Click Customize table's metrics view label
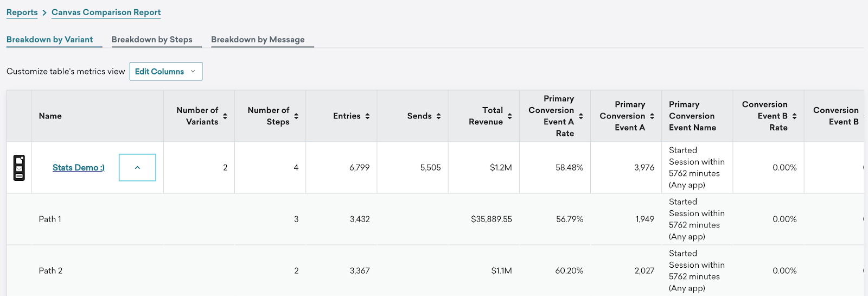868x296 pixels. tap(66, 72)
